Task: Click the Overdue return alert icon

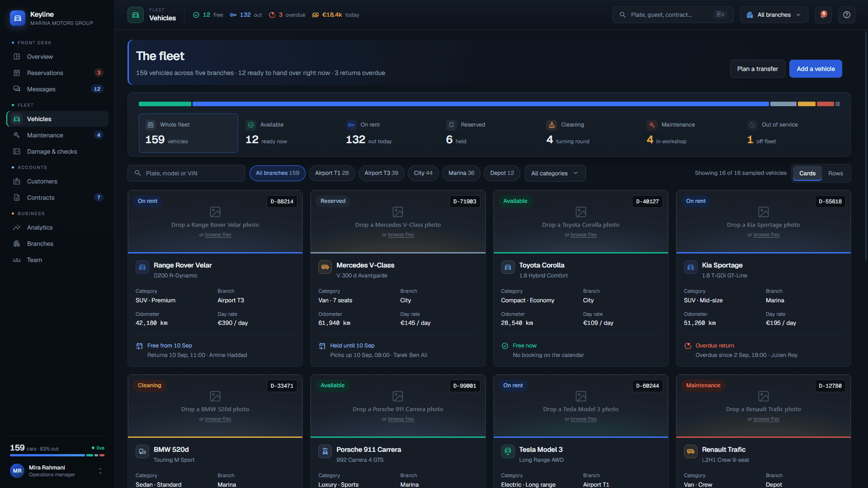Action: [688, 346]
